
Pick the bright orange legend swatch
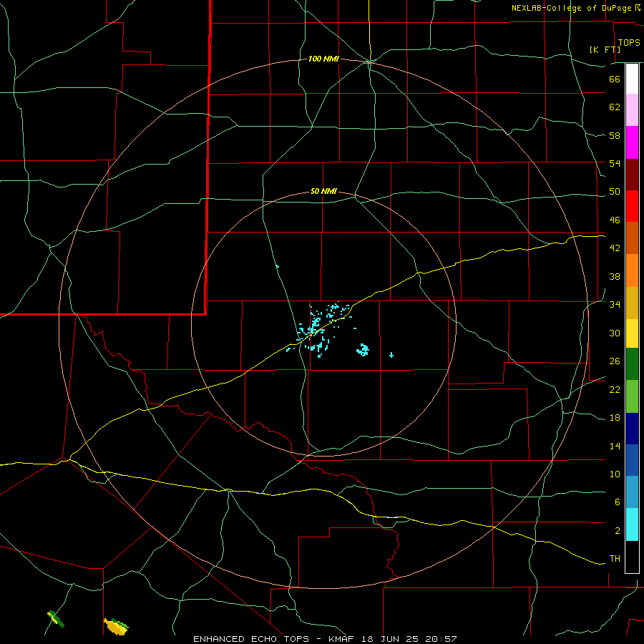click(632, 270)
